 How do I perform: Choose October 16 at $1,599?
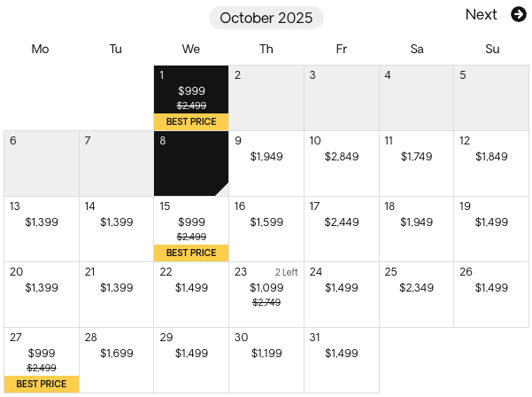tap(266, 229)
